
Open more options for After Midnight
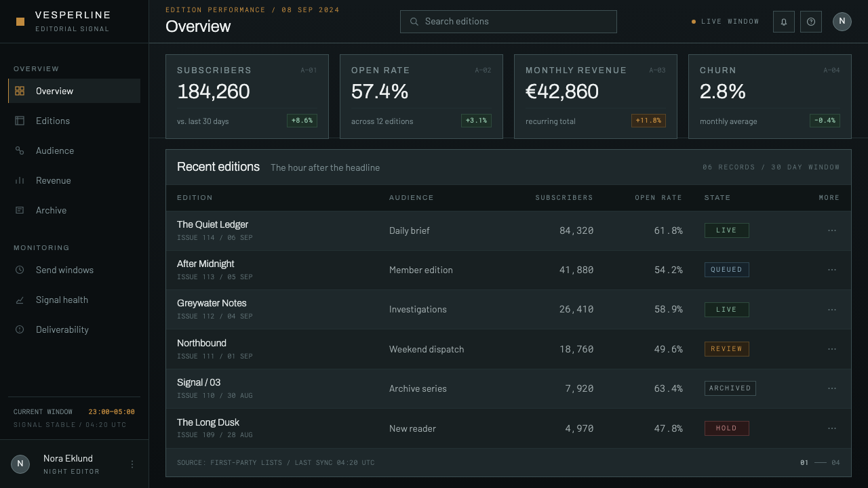tap(832, 270)
